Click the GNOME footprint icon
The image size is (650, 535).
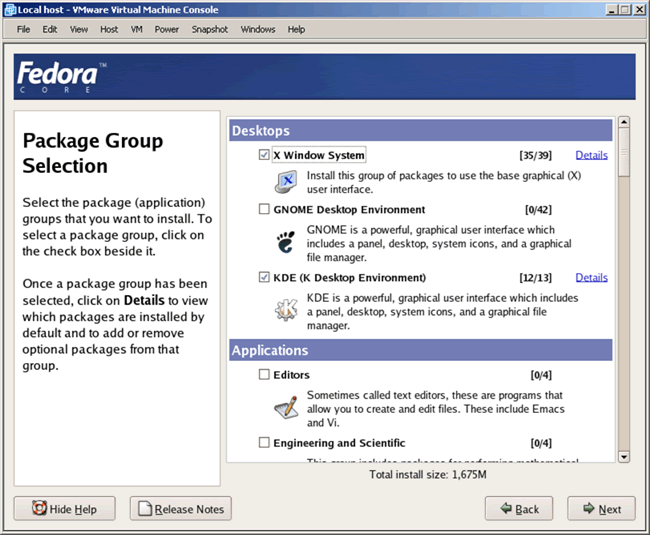(x=287, y=241)
